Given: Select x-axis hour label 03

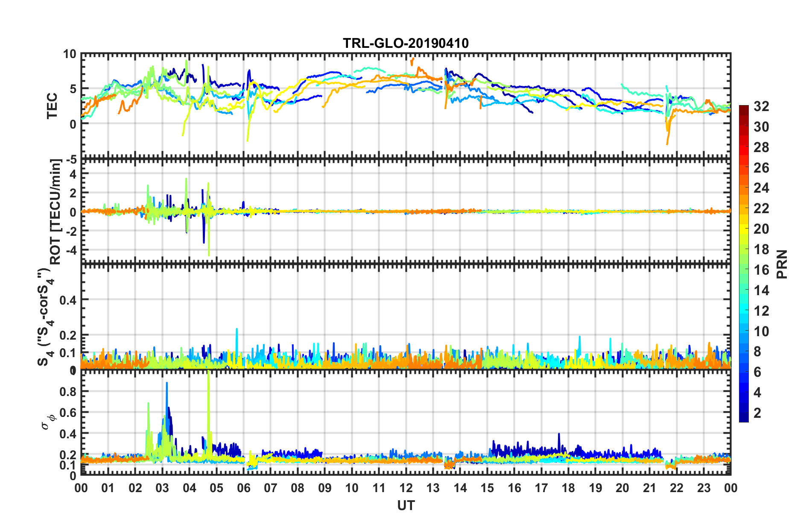Looking at the screenshot, I should 162,488.
